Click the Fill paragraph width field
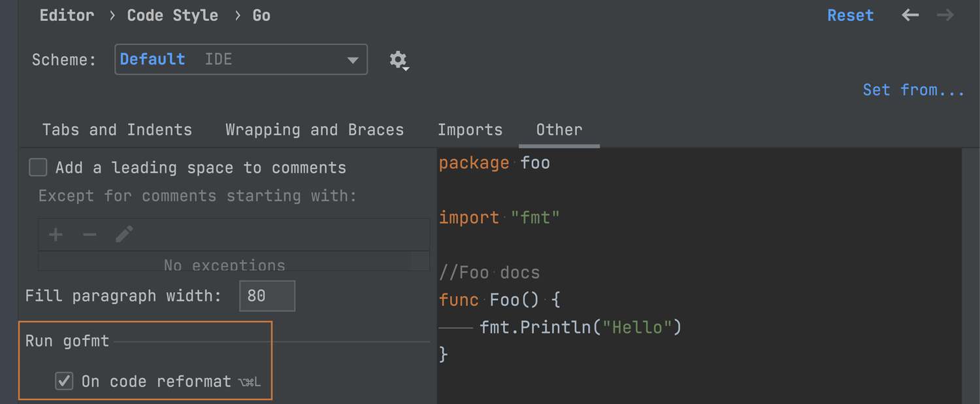This screenshot has height=404, width=980. coord(267,296)
